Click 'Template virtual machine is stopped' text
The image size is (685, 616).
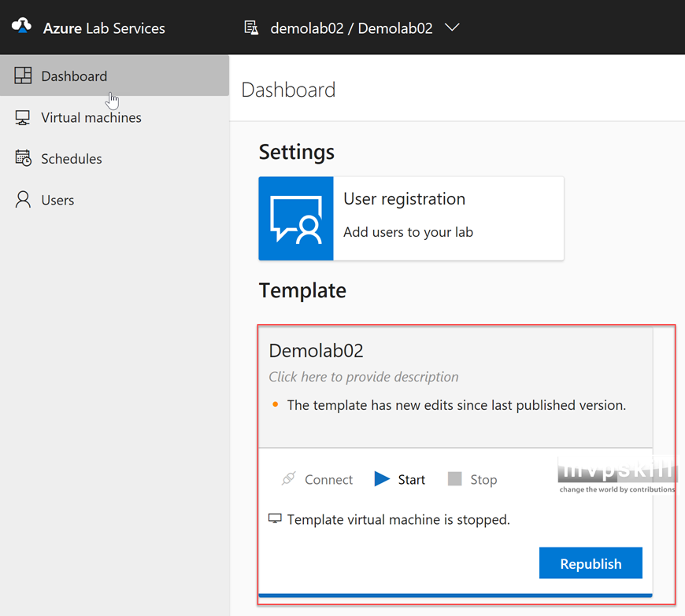[x=398, y=519]
